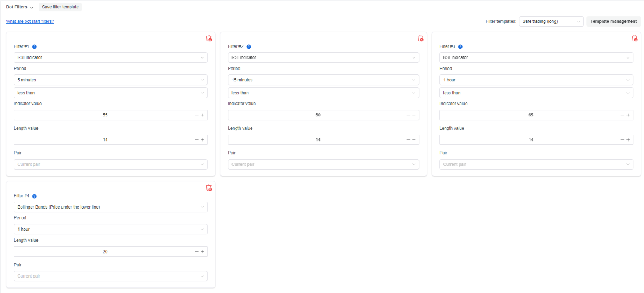644x293 pixels.
Task: Open Filter #3 RSI indicator type dropdown
Action: pos(536,57)
